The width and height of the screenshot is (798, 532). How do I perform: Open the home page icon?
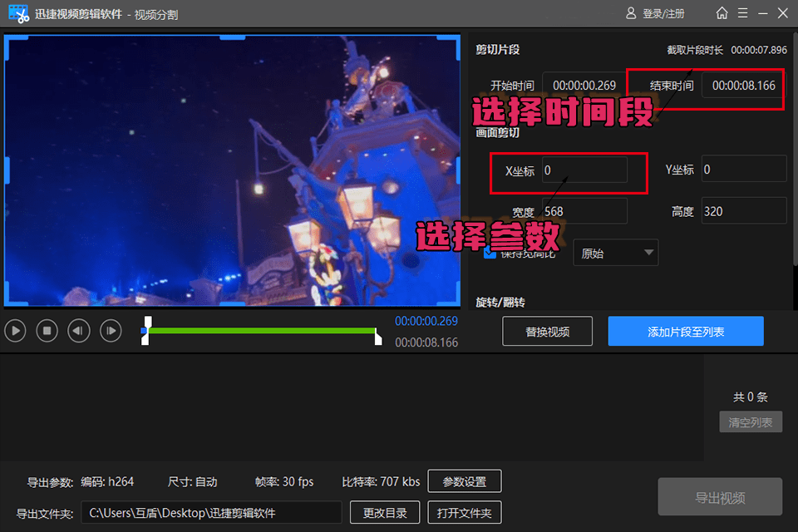(722, 13)
